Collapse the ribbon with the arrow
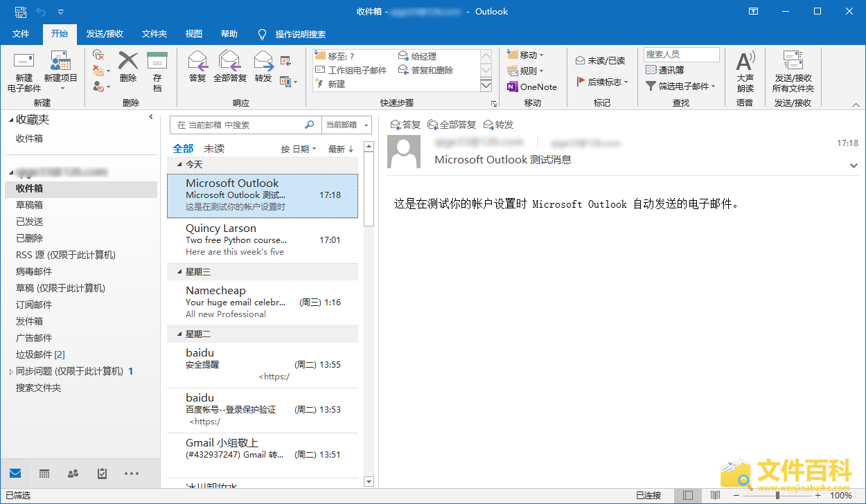Screen dimensions: 866x504 point(856,105)
